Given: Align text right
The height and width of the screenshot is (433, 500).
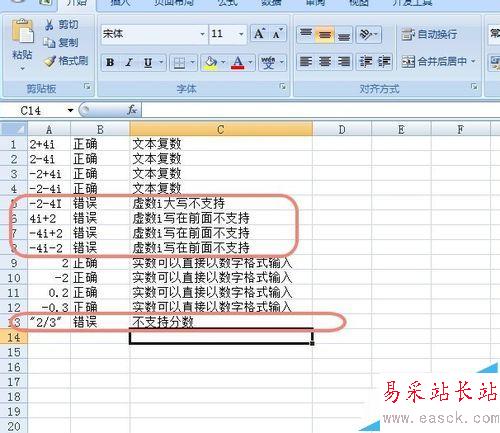Looking at the screenshot, I should pyautogui.click(x=344, y=62).
